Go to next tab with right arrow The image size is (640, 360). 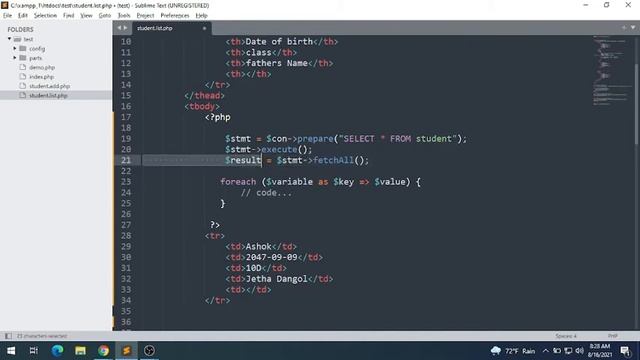pyautogui.click(x=125, y=28)
